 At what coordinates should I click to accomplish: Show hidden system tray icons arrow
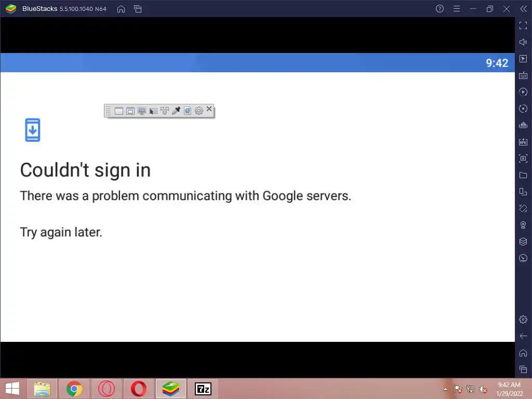tap(445, 389)
